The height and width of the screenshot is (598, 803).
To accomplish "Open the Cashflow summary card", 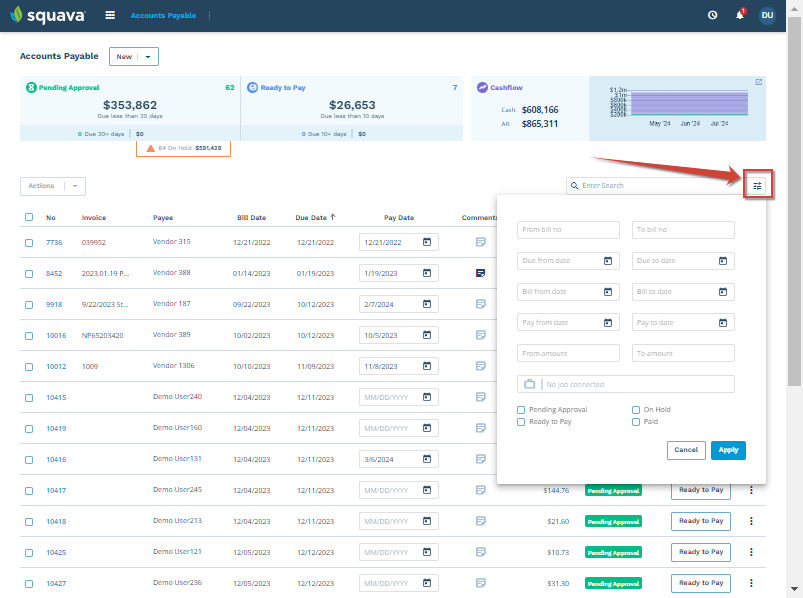I will click(x=530, y=108).
